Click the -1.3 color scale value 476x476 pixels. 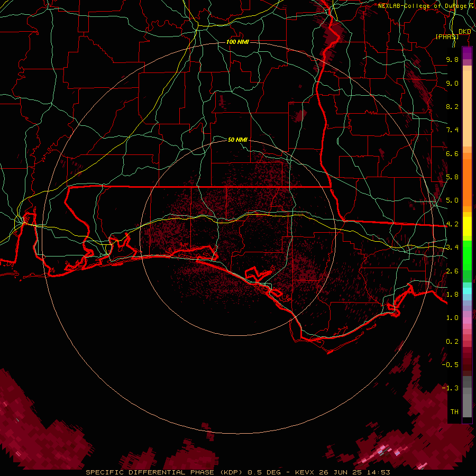point(450,388)
